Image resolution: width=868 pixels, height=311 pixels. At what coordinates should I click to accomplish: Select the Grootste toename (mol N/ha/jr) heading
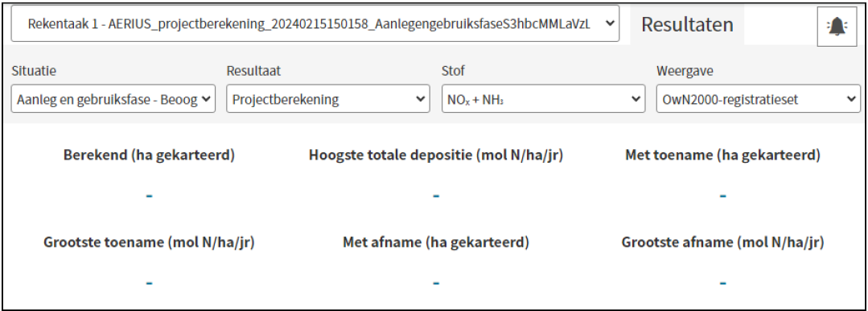pos(149,243)
